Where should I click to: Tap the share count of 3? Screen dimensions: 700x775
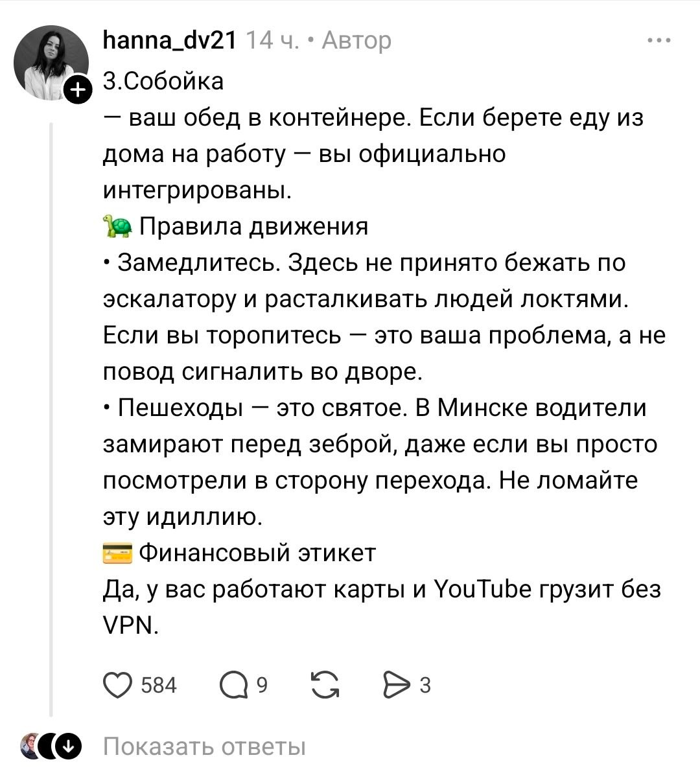[x=425, y=685]
